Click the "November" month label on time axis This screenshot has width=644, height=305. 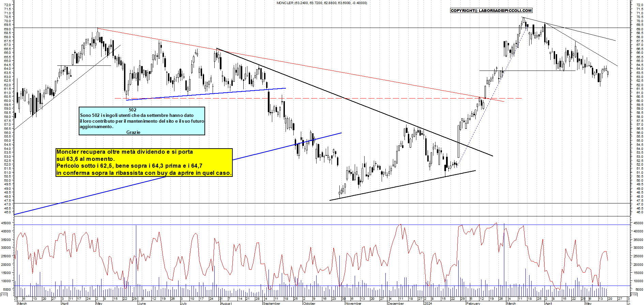tap(353, 303)
